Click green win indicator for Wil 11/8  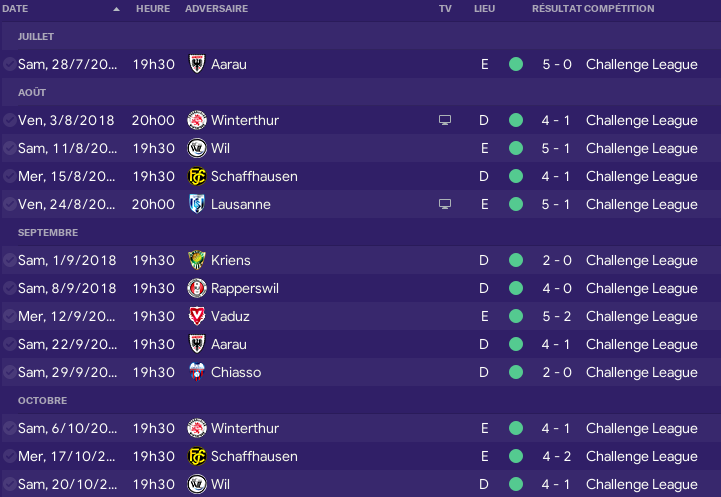click(x=516, y=149)
